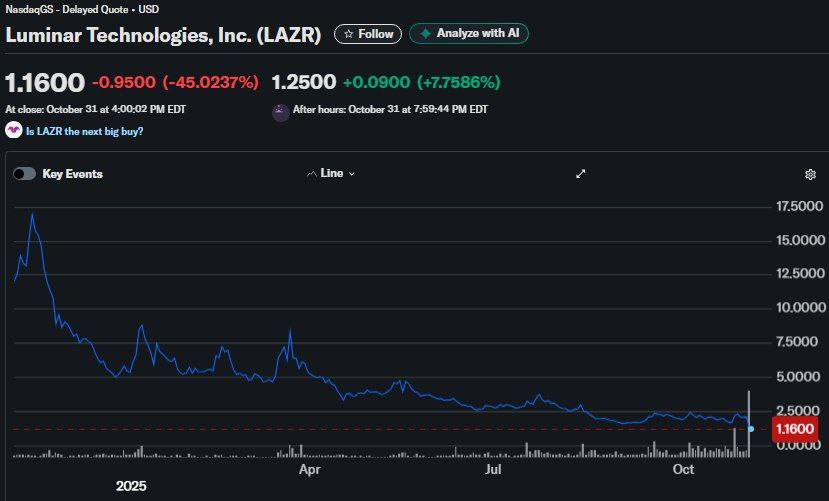Click the sparkle icon in Analyze with AI

pos(425,33)
